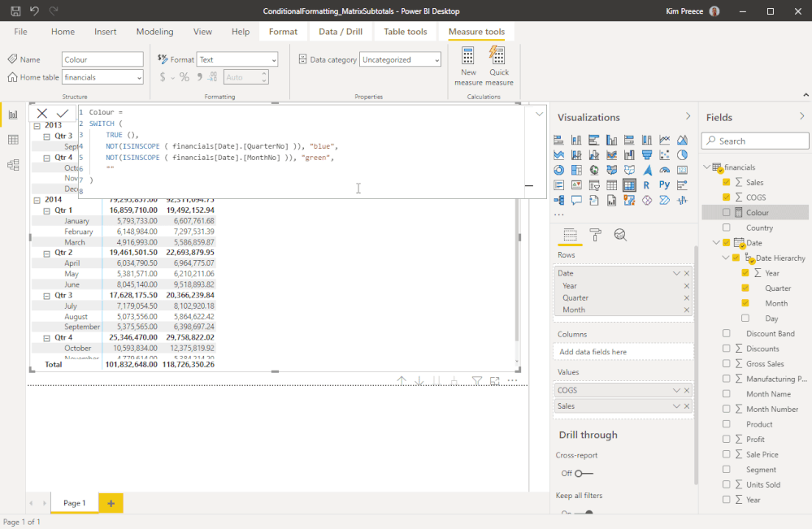The width and height of the screenshot is (812, 529).
Task: Open the File menu
Action: [20, 32]
